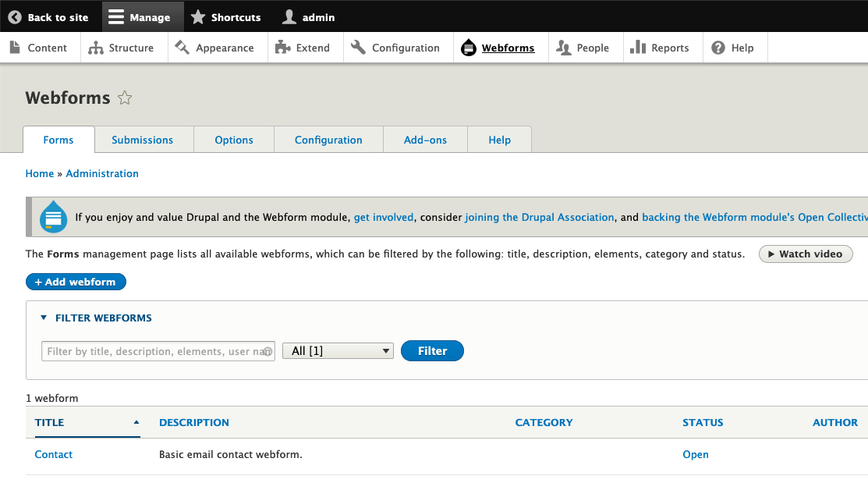Switch to the Submissions tab
Image resolution: width=868 pixels, height=483 pixels.
point(143,140)
